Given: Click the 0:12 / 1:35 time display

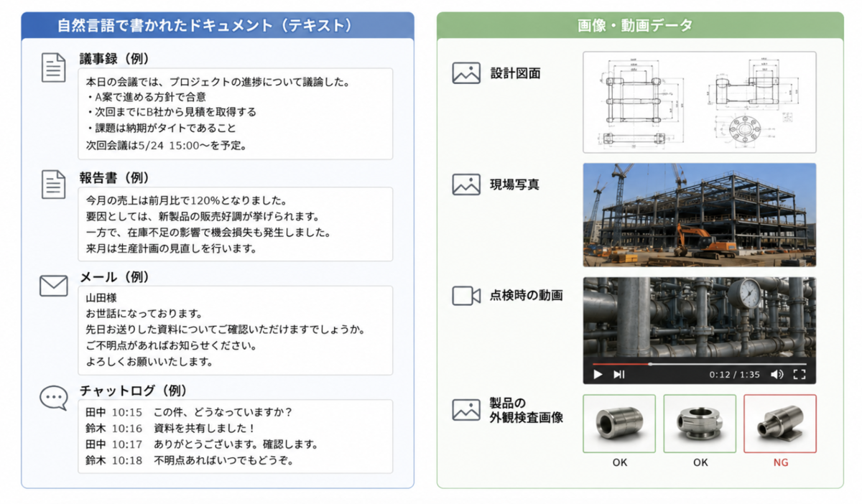Looking at the screenshot, I should [x=734, y=374].
